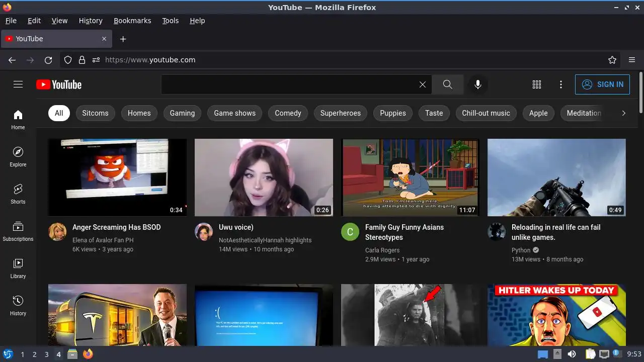Open the site permissions icon in address bar
644x362 pixels.
pyautogui.click(x=96, y=60)
